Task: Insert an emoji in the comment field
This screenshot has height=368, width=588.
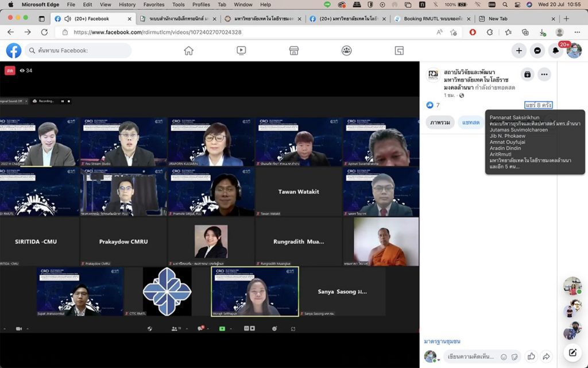Action: tap(504, 356)
